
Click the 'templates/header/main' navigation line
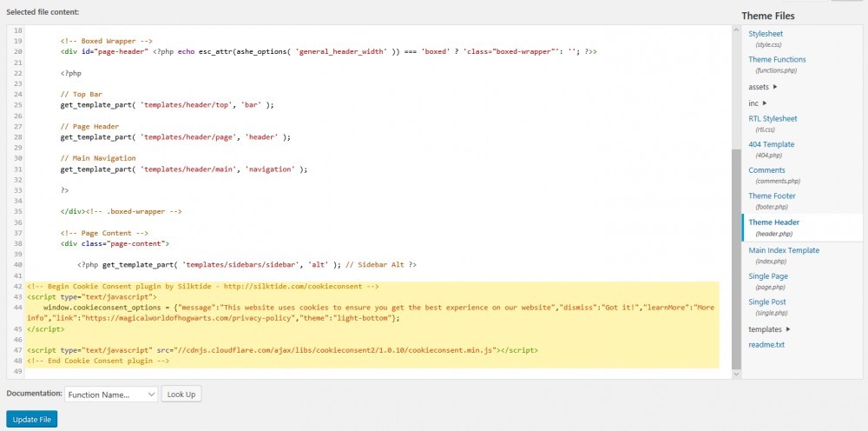coord(184,169)
